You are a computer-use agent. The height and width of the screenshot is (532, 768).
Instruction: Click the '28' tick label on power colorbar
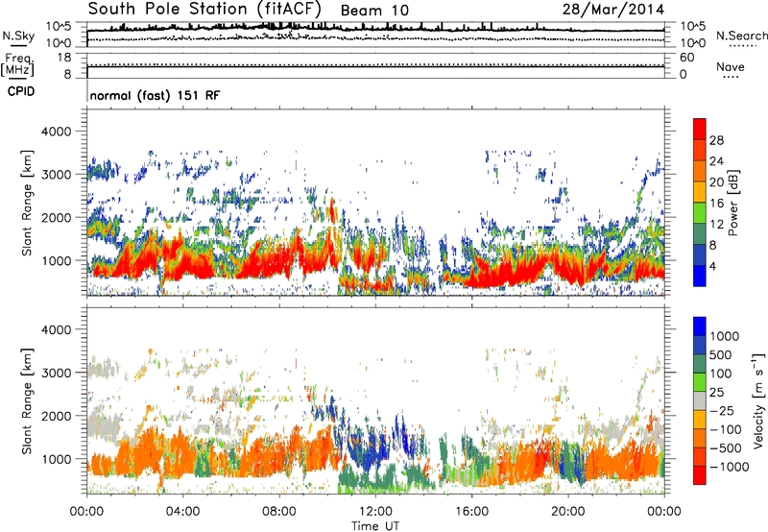tap(716, 140)
